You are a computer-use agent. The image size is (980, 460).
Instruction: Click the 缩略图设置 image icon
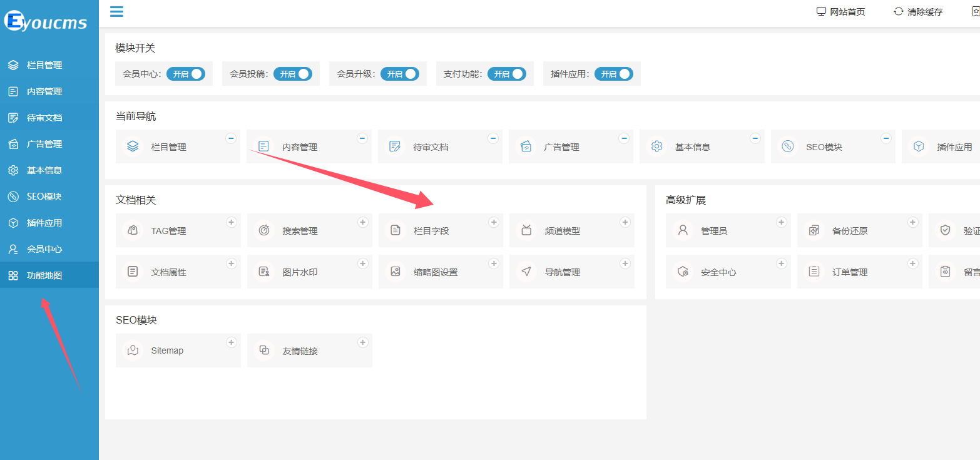[x=395, y=272]
